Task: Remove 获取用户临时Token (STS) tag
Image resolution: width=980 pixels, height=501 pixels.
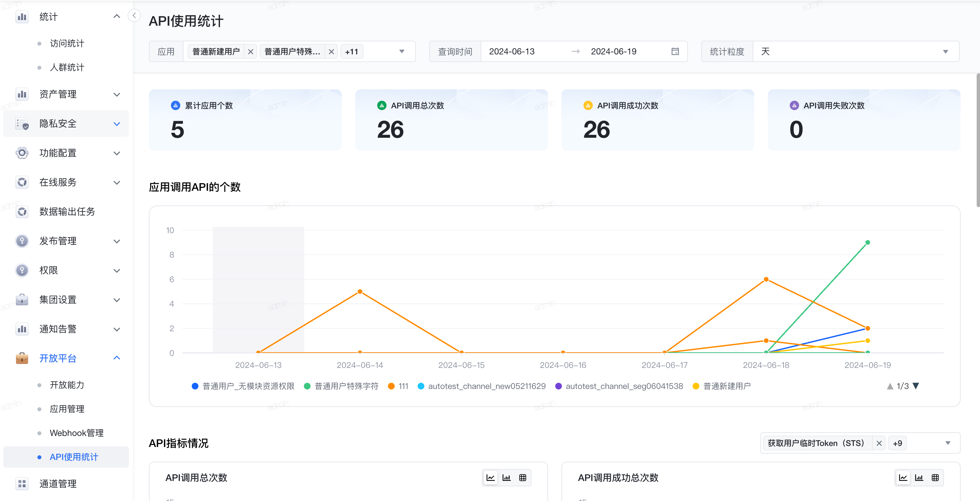Action: tap(879, 443)
